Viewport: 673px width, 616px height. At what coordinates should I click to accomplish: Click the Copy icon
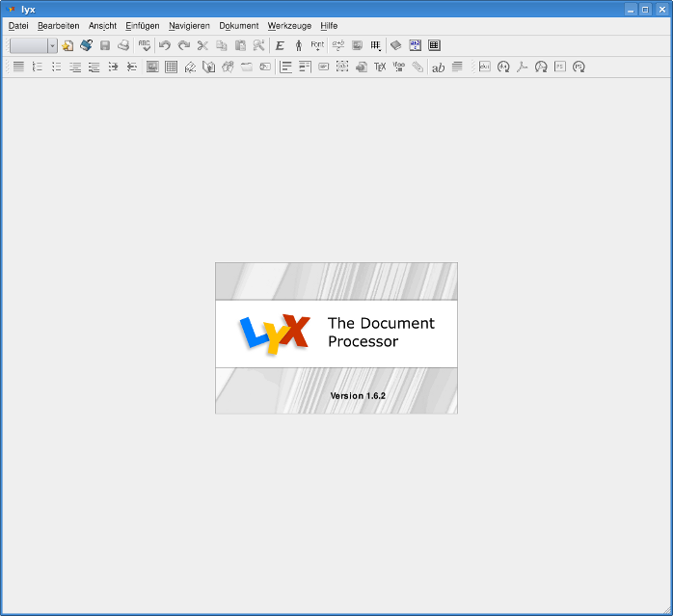(222, 45)
